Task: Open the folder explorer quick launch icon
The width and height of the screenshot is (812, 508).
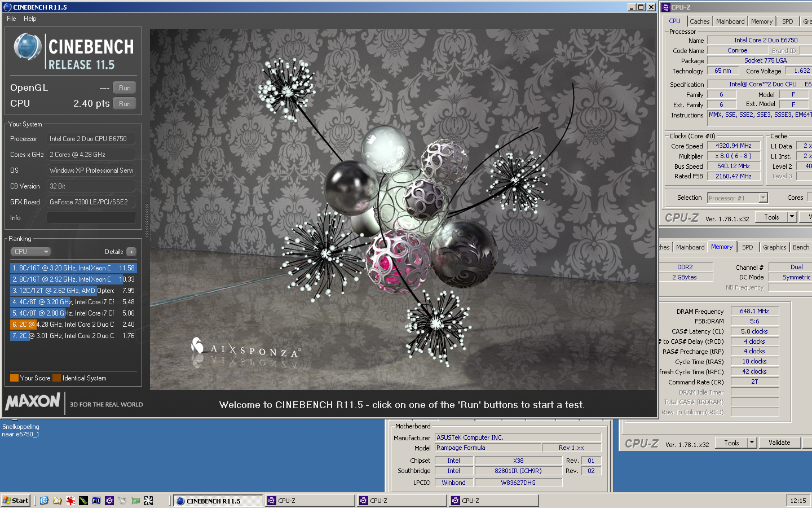Action: pos(57,501)
